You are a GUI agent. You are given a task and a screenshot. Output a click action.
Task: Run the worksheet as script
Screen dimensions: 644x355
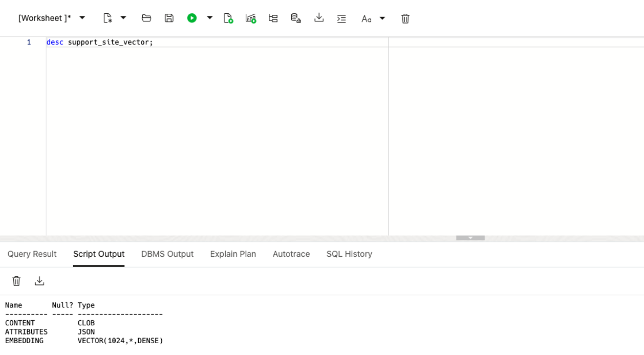pyautogui.click(x=228, y=18)
